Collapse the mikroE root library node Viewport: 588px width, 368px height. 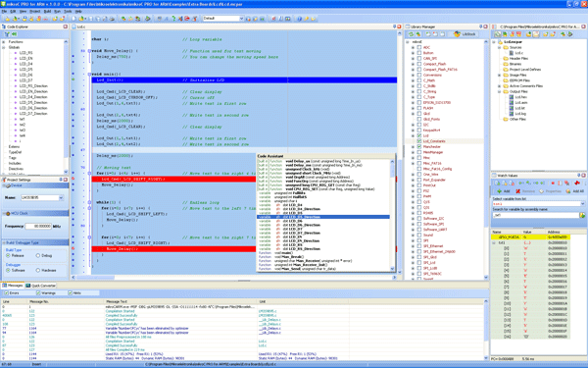(408, 42)
